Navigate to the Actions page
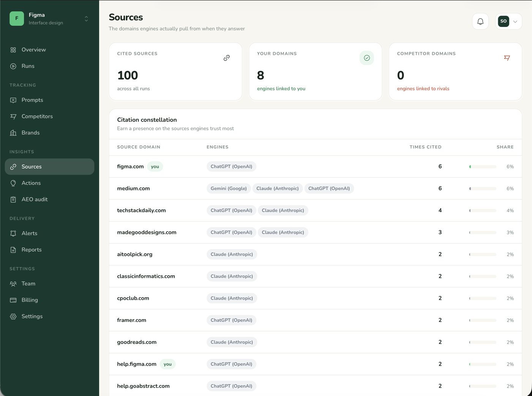The width and height of the screenshot is (532, 396). click(49, 183)
